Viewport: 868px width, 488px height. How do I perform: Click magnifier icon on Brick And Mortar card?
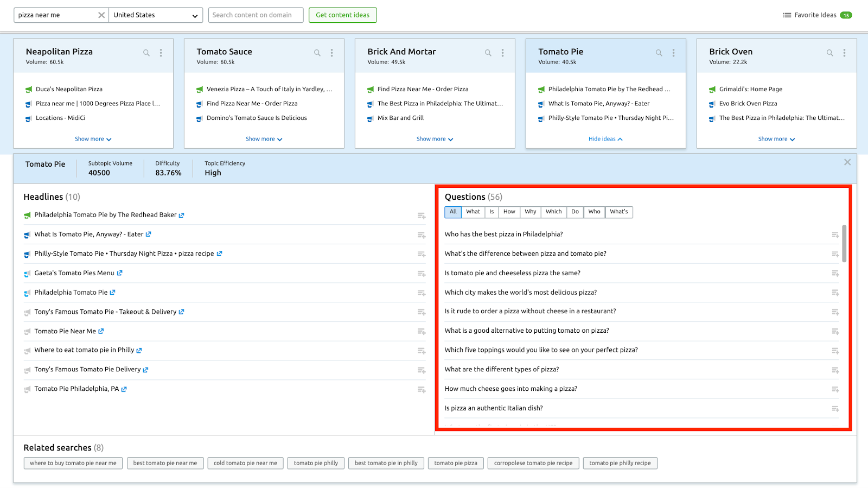(488, 53)
